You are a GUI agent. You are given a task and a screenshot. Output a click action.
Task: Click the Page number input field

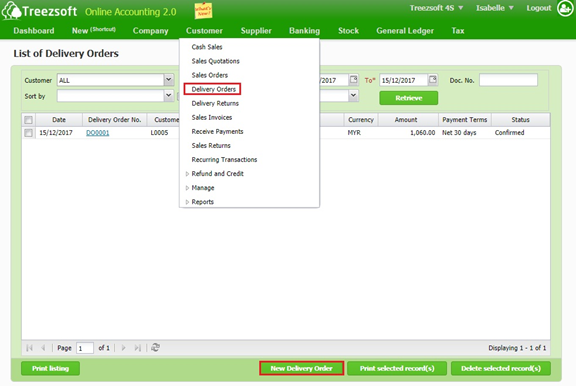tap(84, 348)
